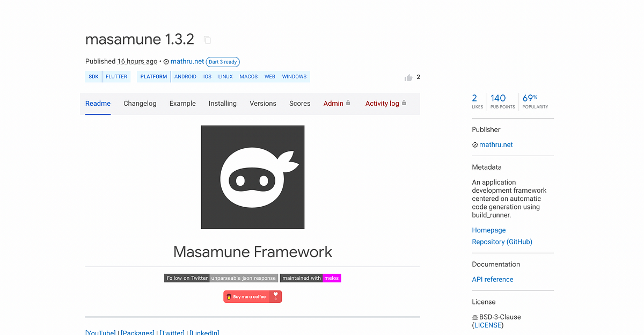The height and width of the screenshot is (335, 644).
Task: Open the 2 LIKES score
Action: click(477, 101)
